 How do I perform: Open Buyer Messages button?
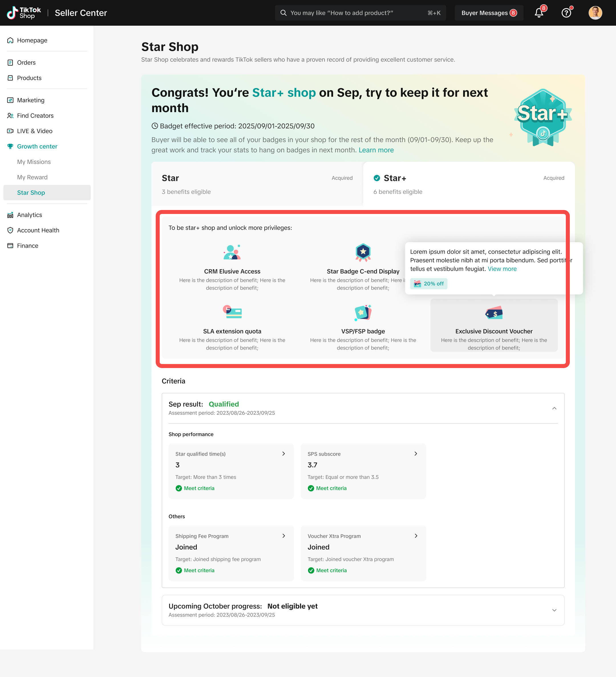(489, 13)
